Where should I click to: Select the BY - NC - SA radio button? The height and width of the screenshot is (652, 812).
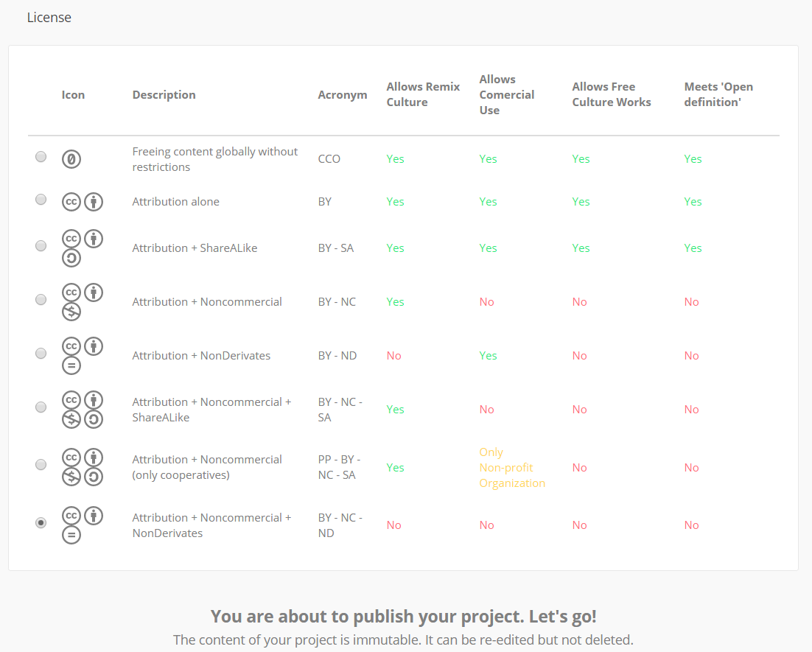[x=41, y=407]
